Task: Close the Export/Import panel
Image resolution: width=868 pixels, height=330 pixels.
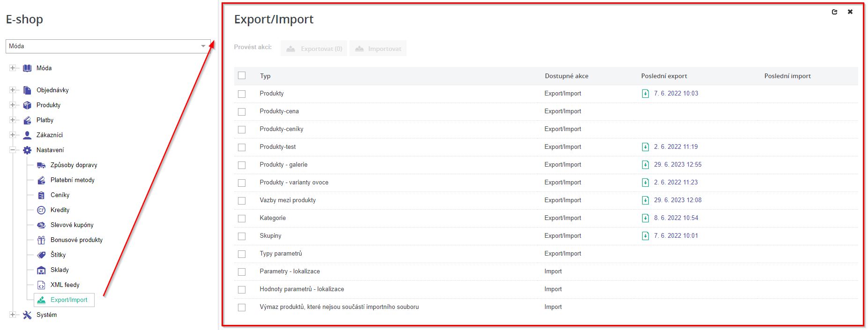Action: [850, 12]
